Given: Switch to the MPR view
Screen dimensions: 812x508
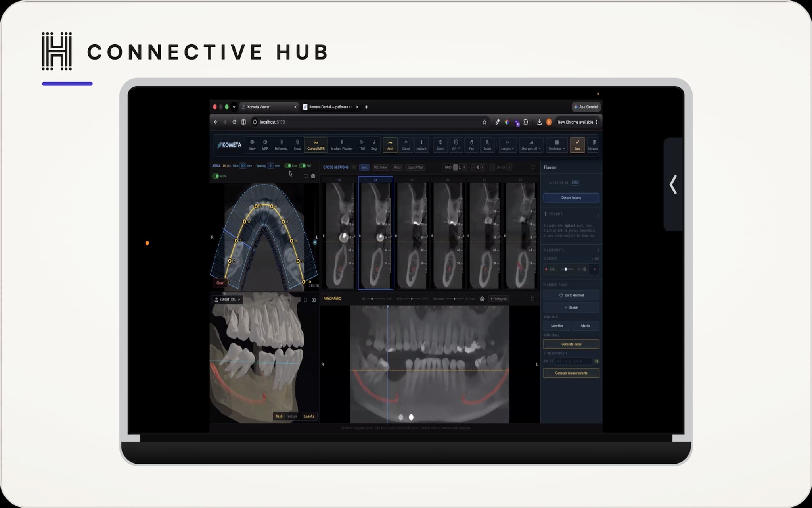Looking at the screenshot, I should pyautogui.click(x=265, y=145).
